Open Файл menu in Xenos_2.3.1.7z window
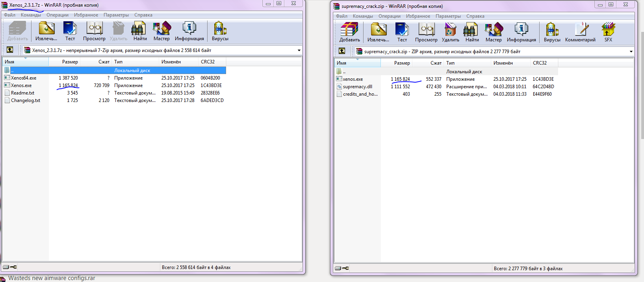Image resolution: width=644 pixels, height=282 pixels. click(x=10, y=15)
